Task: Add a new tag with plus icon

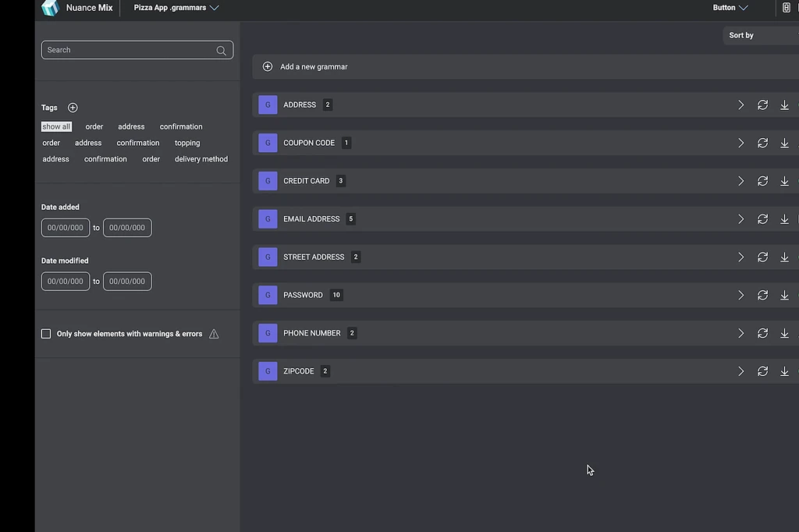Action: click(x=73, y=108)
